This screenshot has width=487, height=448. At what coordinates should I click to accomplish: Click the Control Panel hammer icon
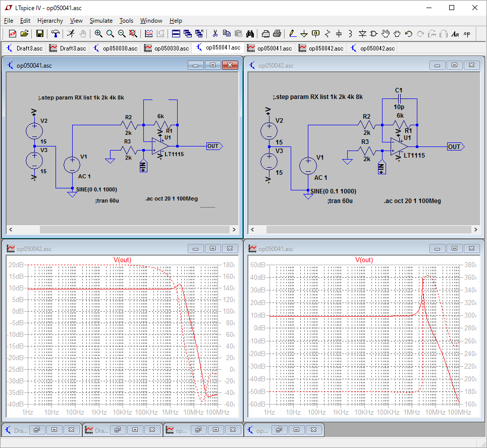pos(56,34)
